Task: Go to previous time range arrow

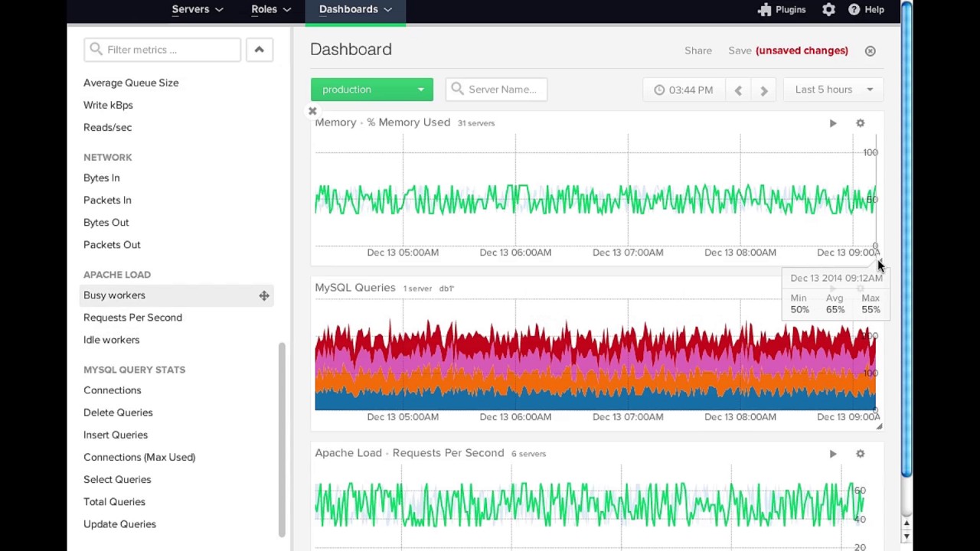Action: pos(738,90)
